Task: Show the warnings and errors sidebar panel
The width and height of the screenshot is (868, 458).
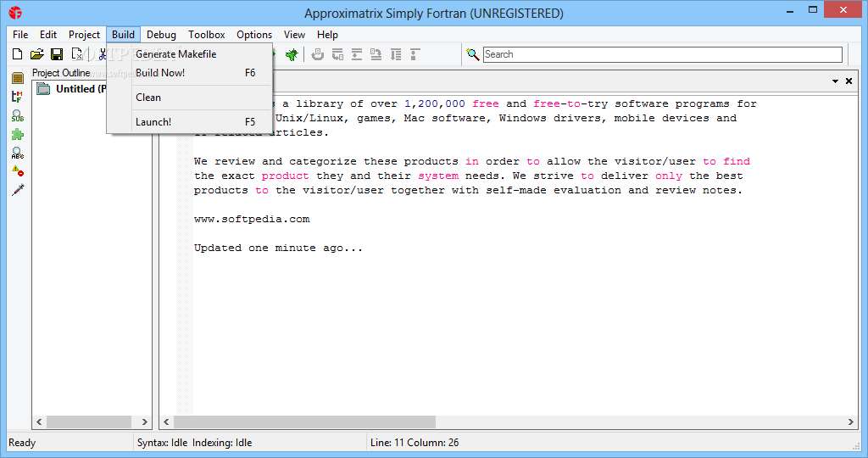Action: point(18,171)
